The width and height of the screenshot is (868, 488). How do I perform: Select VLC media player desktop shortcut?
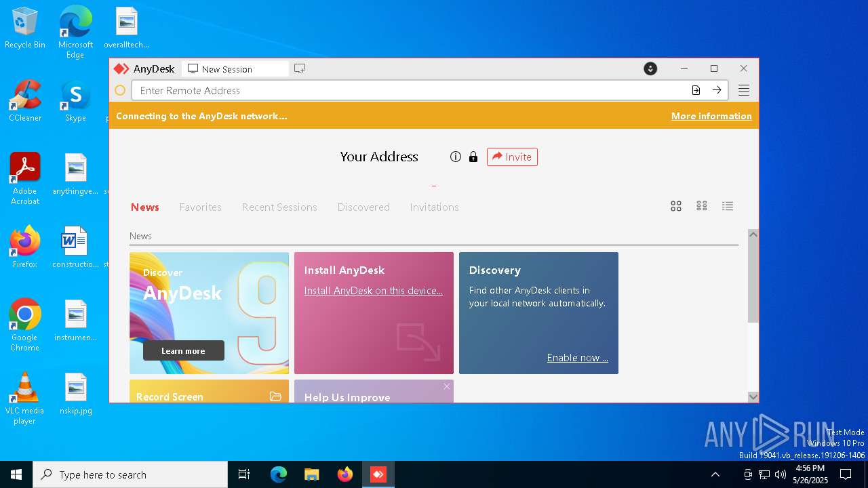(25, 399)
